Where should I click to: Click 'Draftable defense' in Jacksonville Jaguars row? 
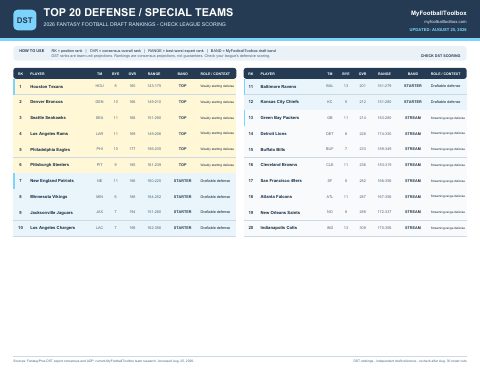coord(215,212)
